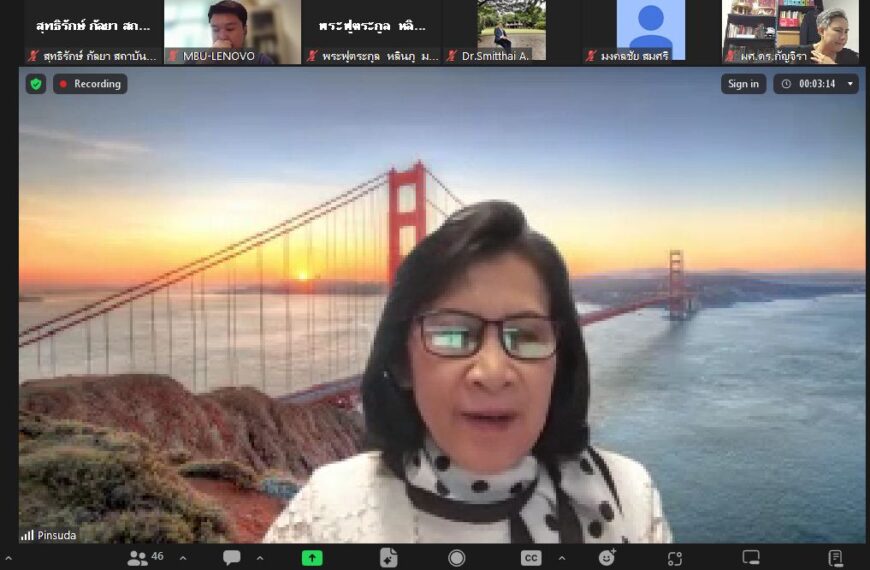Expand the Chat options arrow

pos(260,558)
